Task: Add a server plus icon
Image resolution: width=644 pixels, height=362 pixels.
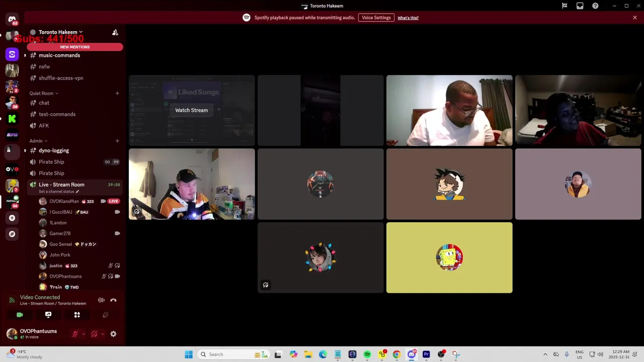Action: (12, 218)
